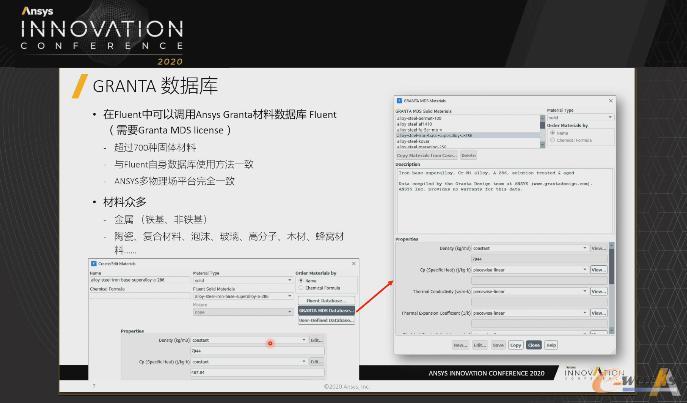Click Delete button in GRANTA MDS dialog

click(468, 156)
